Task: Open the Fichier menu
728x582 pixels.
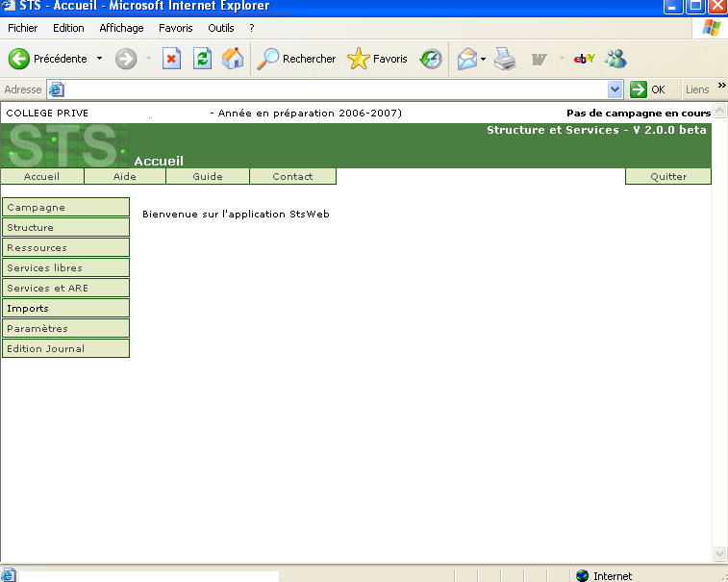Action: point(22,28)
